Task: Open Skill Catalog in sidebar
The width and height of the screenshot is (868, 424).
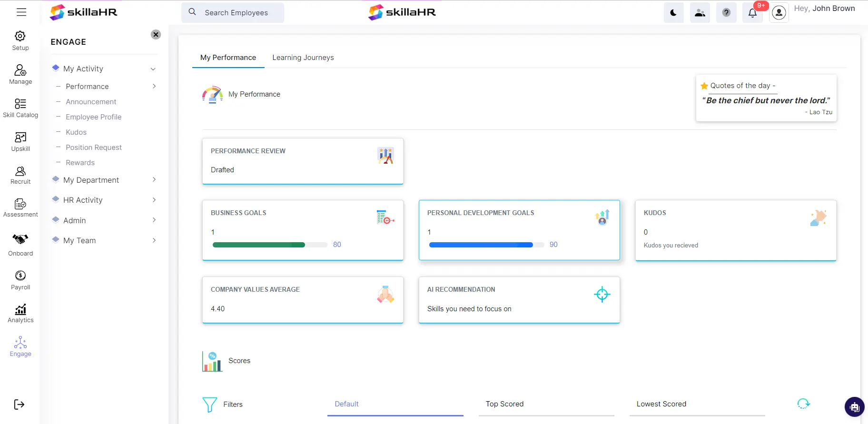Action: 20,108
